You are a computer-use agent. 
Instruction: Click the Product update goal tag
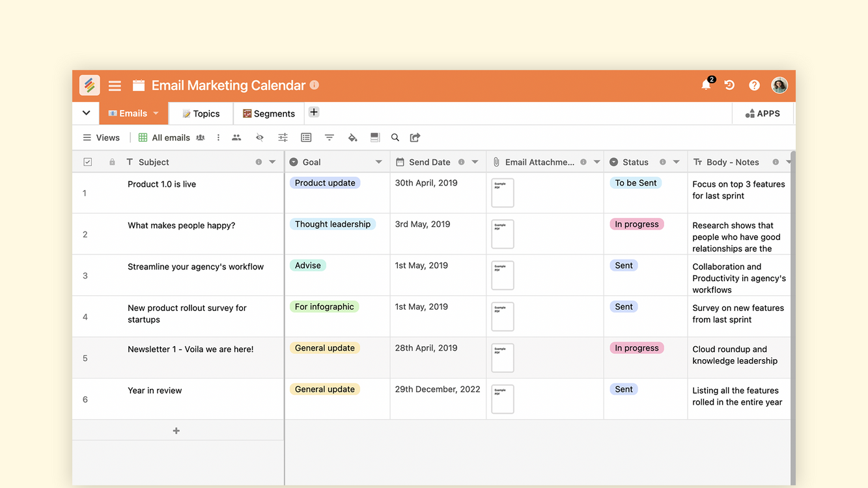(325, 183)
